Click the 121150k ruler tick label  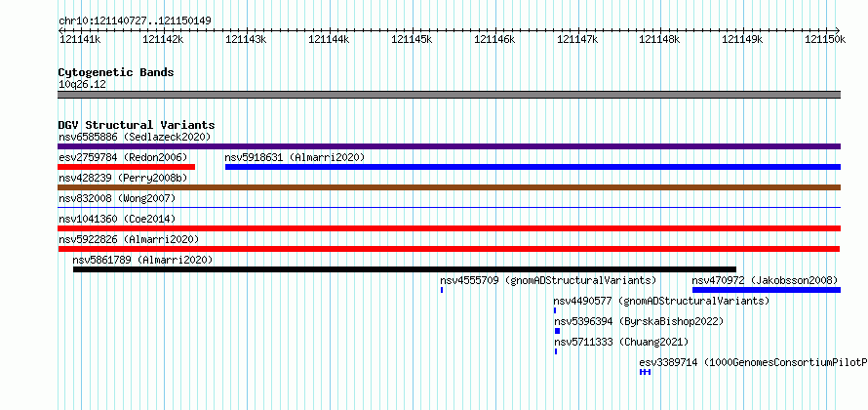(x=825, y=39)
